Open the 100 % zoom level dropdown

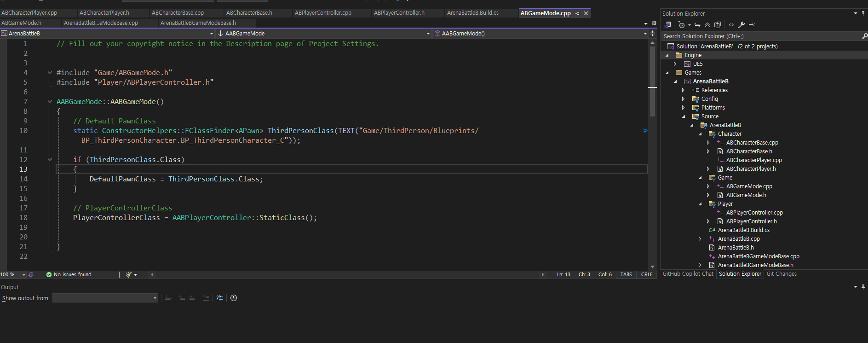(24, 275)
